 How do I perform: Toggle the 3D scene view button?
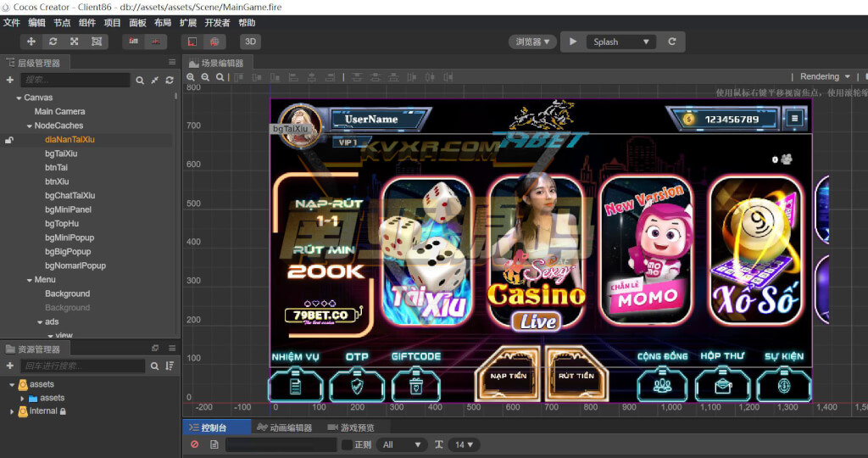coord(250,42)
